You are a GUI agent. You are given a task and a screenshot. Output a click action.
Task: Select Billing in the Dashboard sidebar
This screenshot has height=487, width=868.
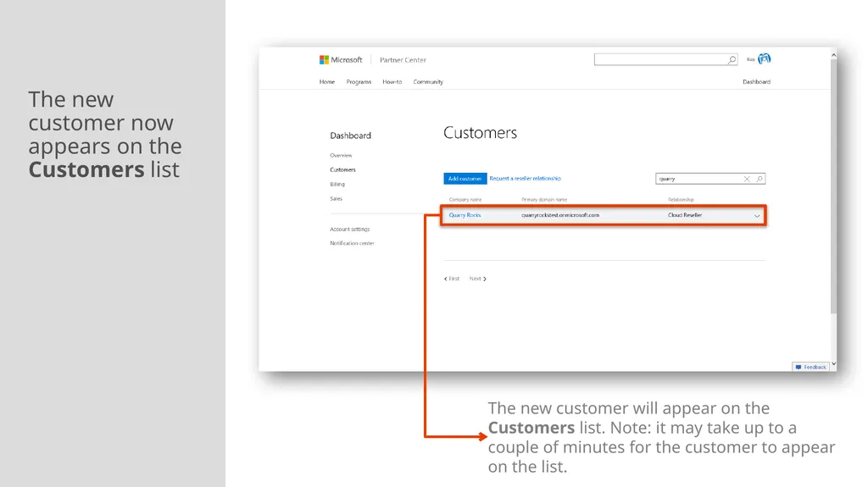337,185
